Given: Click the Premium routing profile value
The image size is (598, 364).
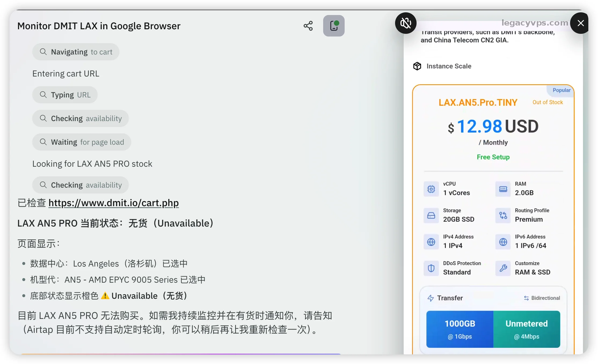Looking at the screenshot, I should coord(529,219).
